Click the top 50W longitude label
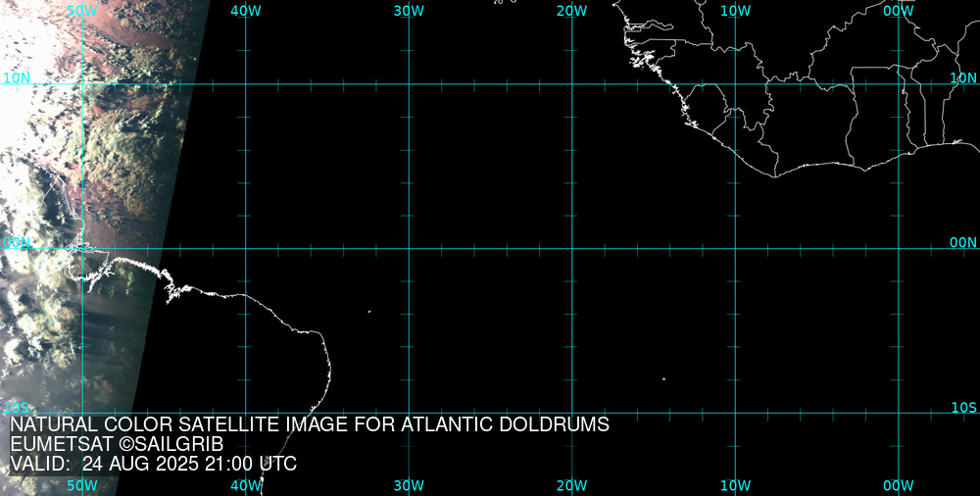Screen dimensions: 980x496 pos(82,11)
